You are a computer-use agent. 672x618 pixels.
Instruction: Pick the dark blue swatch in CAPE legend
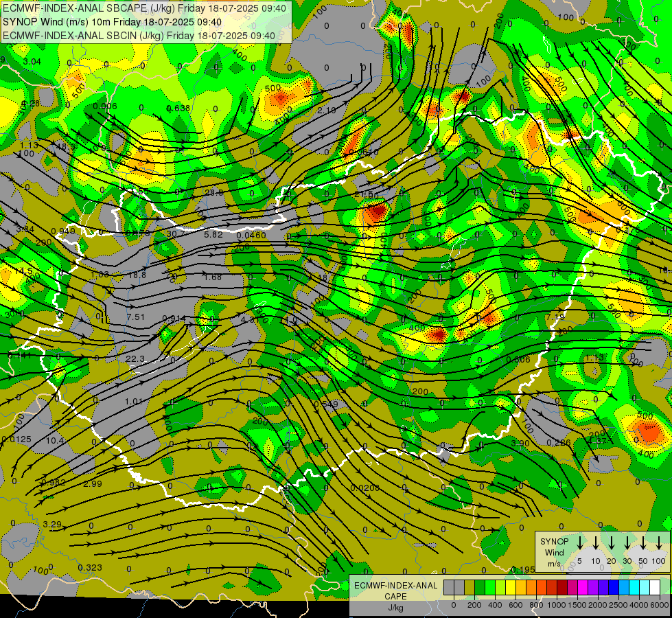[x=614, y=588]
